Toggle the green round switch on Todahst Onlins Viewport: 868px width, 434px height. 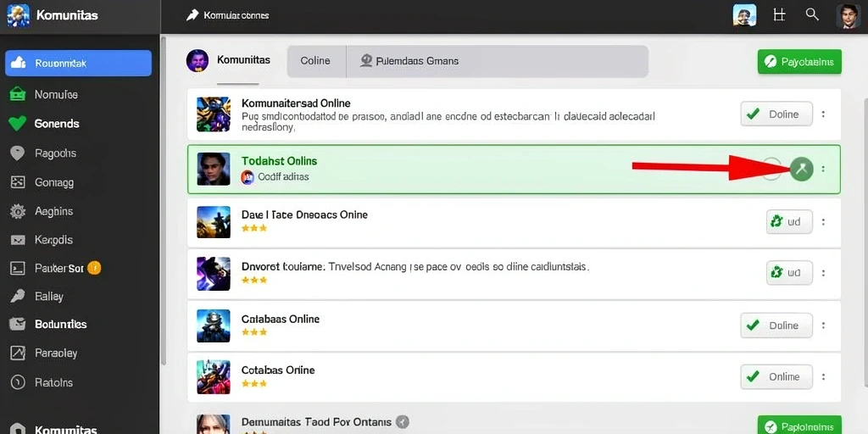click(801, 169)
